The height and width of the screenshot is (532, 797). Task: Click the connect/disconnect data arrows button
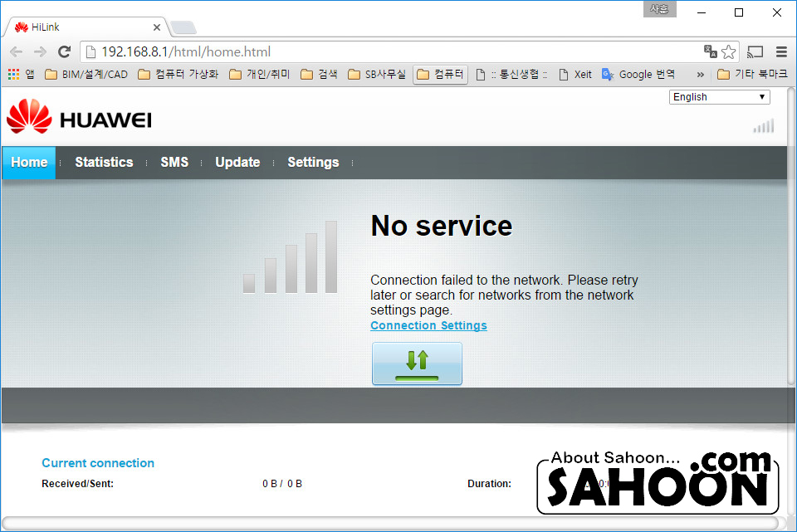pyautogui.click(x=417, y=364)
